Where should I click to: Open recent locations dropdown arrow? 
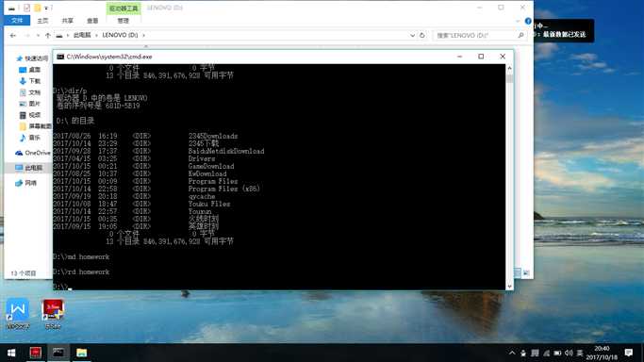(x=39, y=36)
